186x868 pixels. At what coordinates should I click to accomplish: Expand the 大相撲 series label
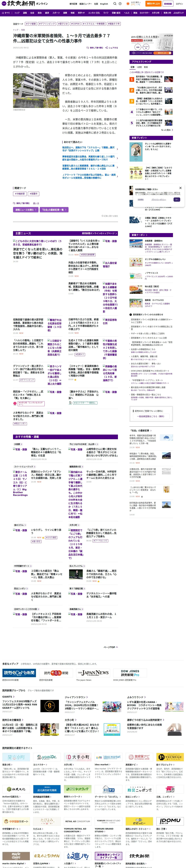point(18,444)
